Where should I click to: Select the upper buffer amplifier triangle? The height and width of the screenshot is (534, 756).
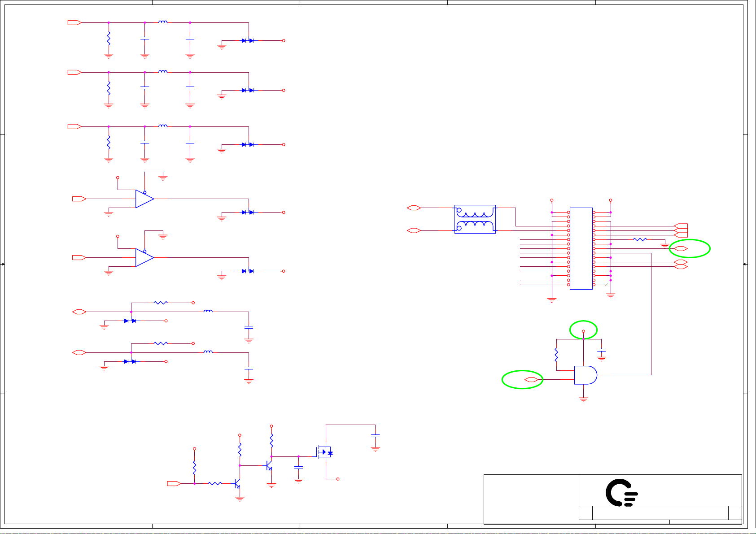point(144,199)
